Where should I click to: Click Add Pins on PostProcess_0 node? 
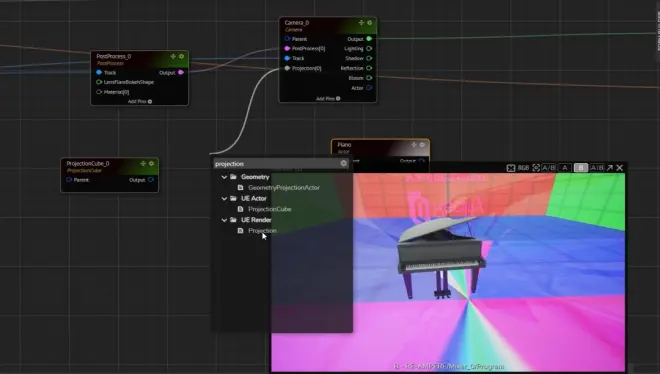(x=140, y=102)
